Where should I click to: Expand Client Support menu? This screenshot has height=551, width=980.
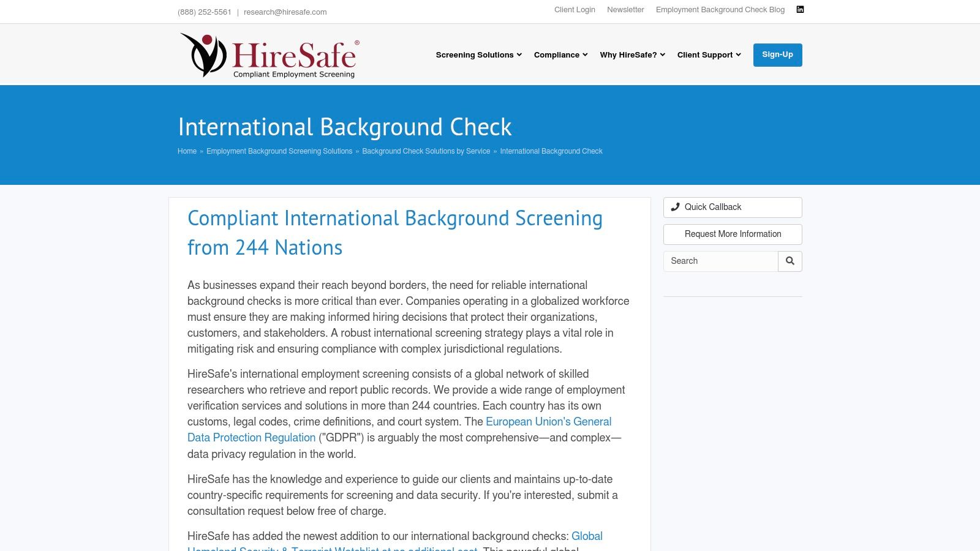(709, 55)
